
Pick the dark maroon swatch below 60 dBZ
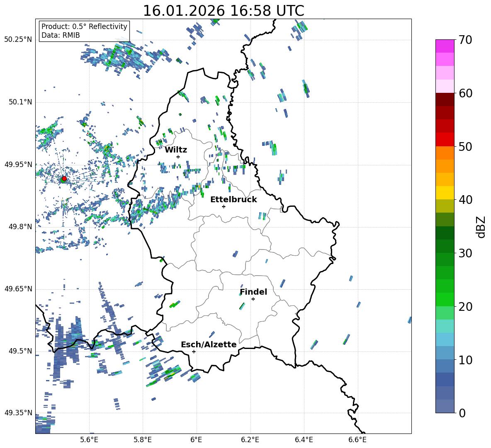[x=445, y=99]
